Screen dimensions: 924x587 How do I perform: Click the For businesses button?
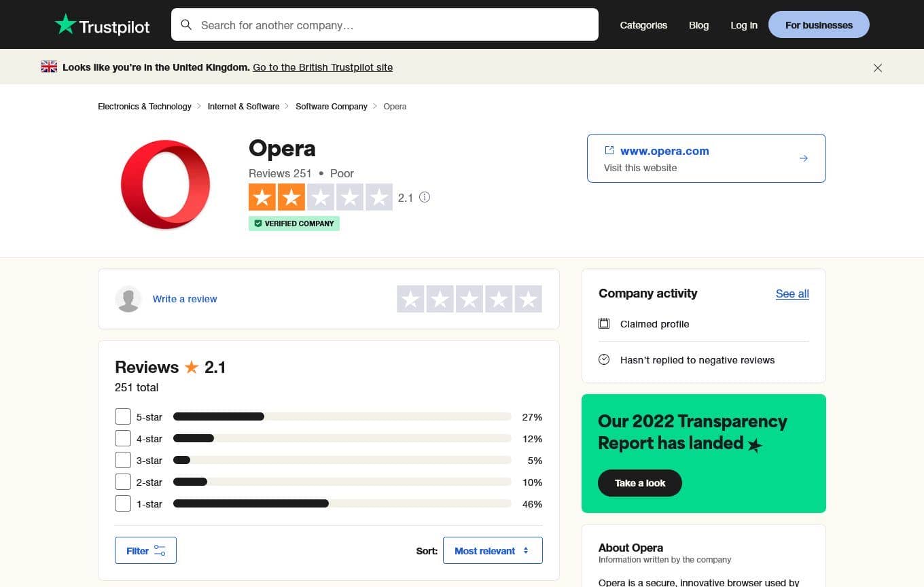pyautogui.click(x=819, y=25)
